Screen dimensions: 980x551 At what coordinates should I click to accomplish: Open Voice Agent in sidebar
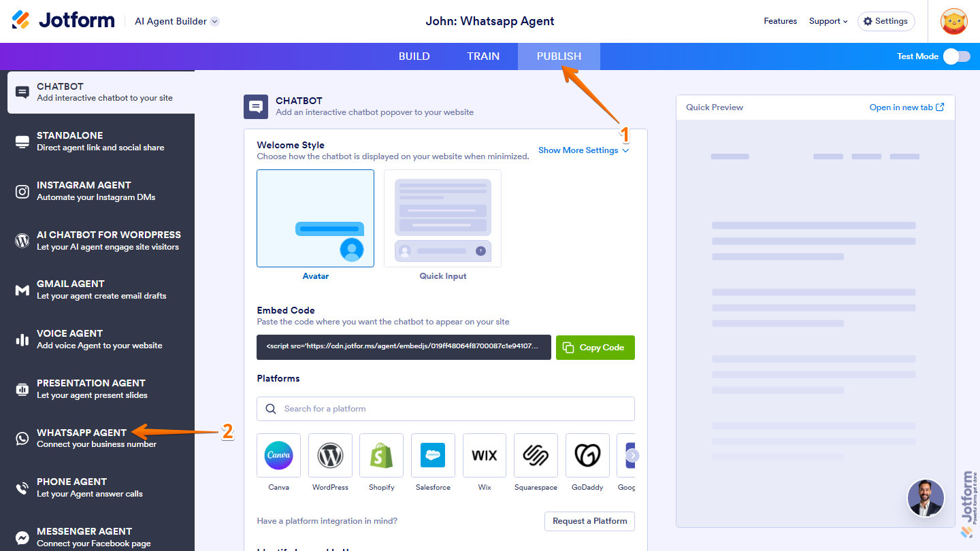[x=97, y=339]
